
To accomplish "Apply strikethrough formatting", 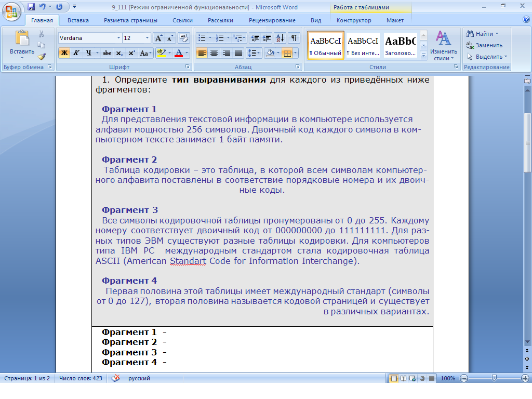I will pos(107,53).
